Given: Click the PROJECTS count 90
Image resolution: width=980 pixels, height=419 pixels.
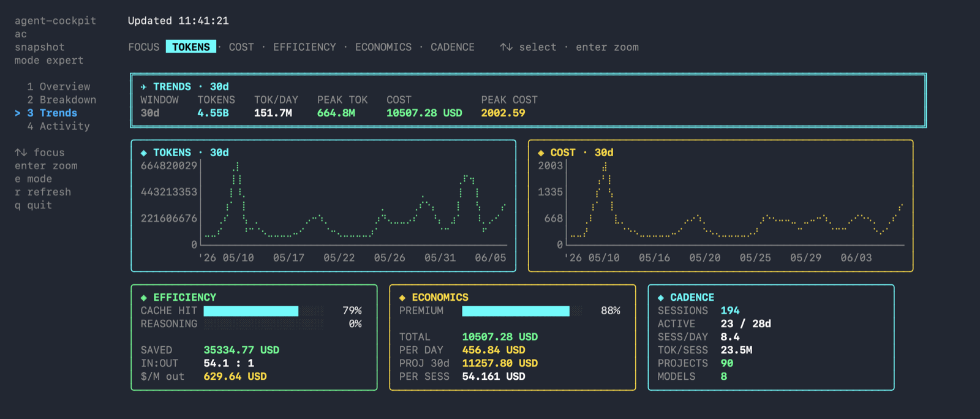Looking at the screenshot, I should [x=727, y=363].
